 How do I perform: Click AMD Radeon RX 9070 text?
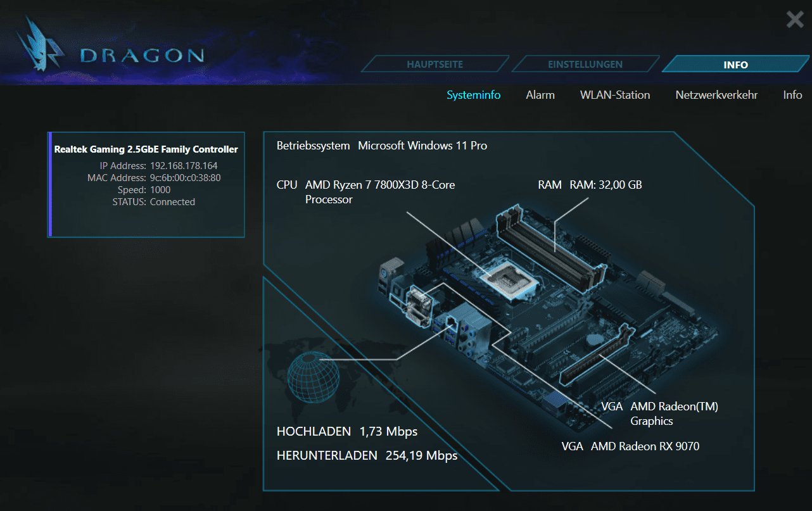click(645, 446)
